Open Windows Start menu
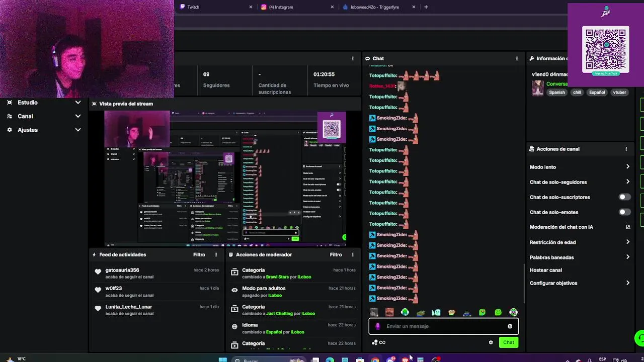This screenshot has height=362, width=644. tap(222, 359)
